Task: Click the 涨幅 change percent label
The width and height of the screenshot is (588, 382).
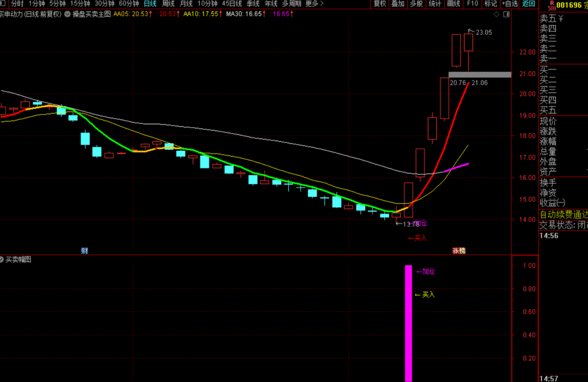Action: (548, 142)
